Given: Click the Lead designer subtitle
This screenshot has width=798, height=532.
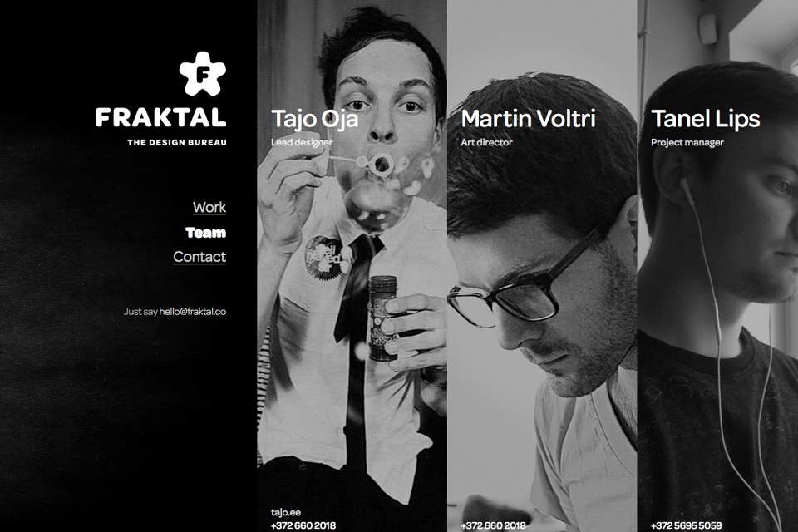Looking at the screenshot, I should tap(302, 142).
